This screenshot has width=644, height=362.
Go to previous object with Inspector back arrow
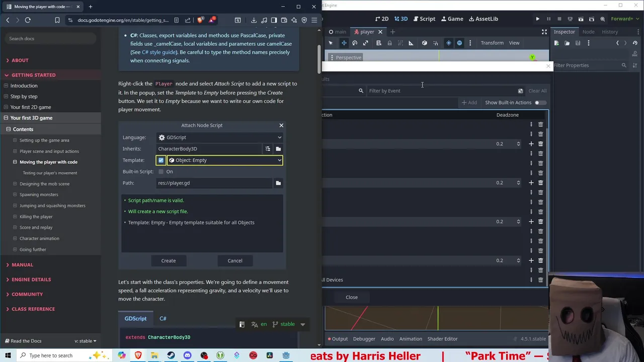click(617, 43)
